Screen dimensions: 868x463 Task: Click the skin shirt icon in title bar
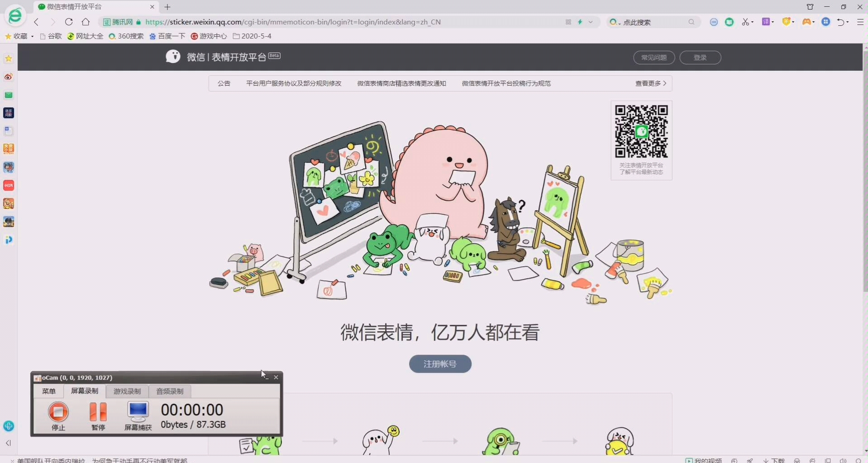[x=810, y=7]
